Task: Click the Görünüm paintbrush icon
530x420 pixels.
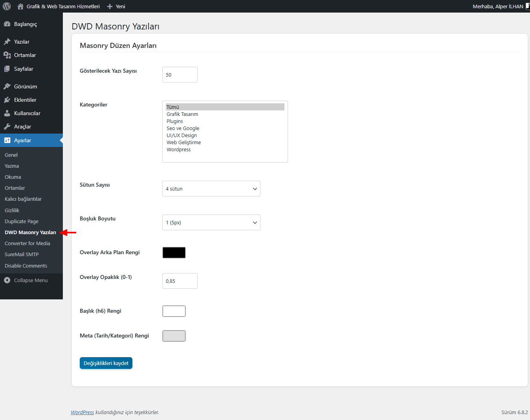Action: [x=7, y=86]
